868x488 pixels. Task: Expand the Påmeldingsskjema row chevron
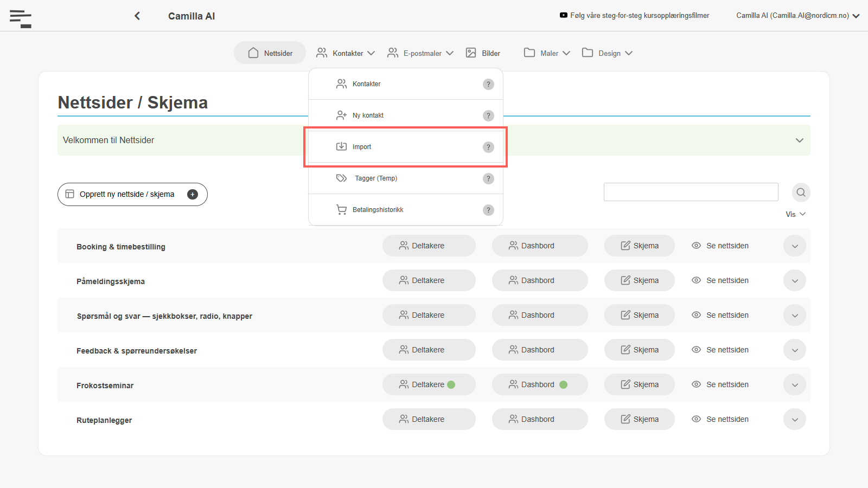(x=795, y=280)
